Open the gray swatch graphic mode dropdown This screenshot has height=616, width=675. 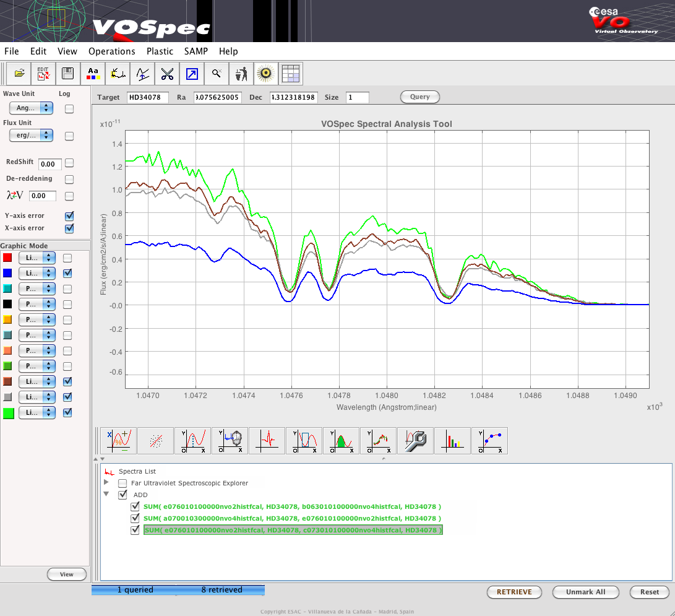tap(37, 397)
